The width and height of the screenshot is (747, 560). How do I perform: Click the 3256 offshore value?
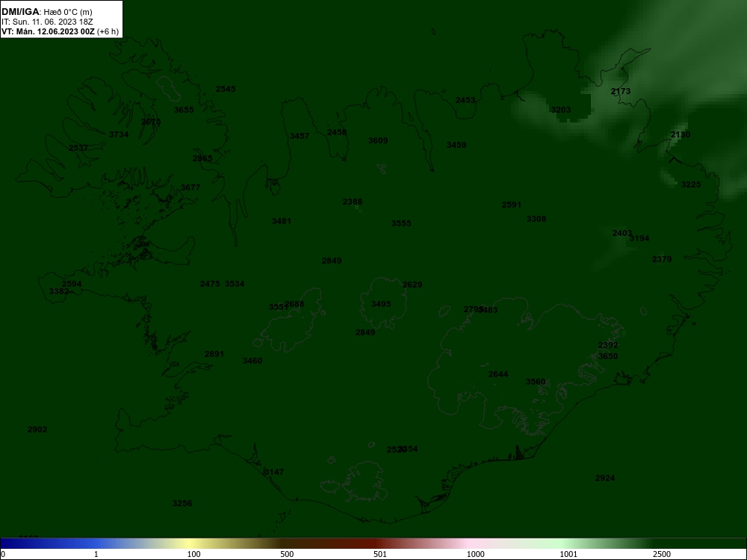pos(182,503)
